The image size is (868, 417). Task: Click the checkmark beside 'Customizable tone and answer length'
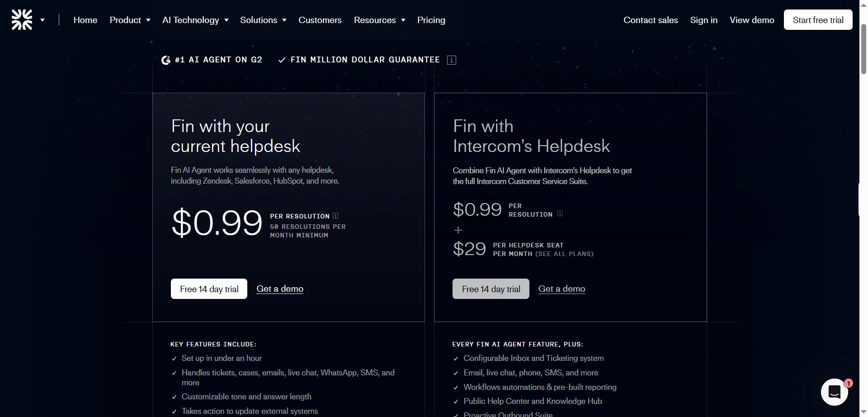174,397
